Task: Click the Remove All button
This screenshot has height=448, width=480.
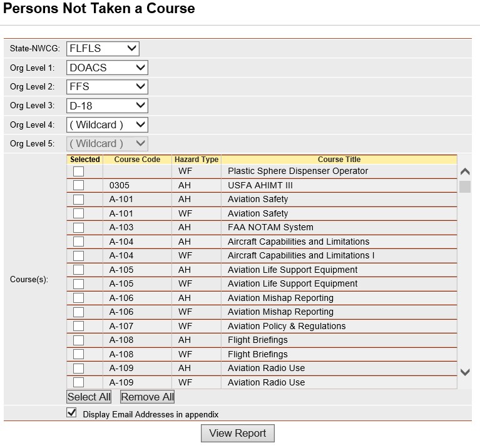Action: pos(147,397)
